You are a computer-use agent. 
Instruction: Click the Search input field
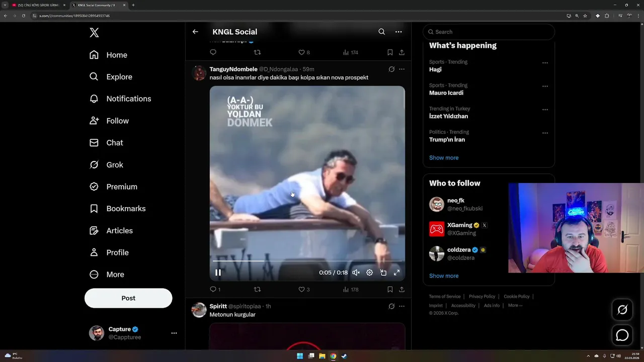pyautogui.click(x=489, y=32)
